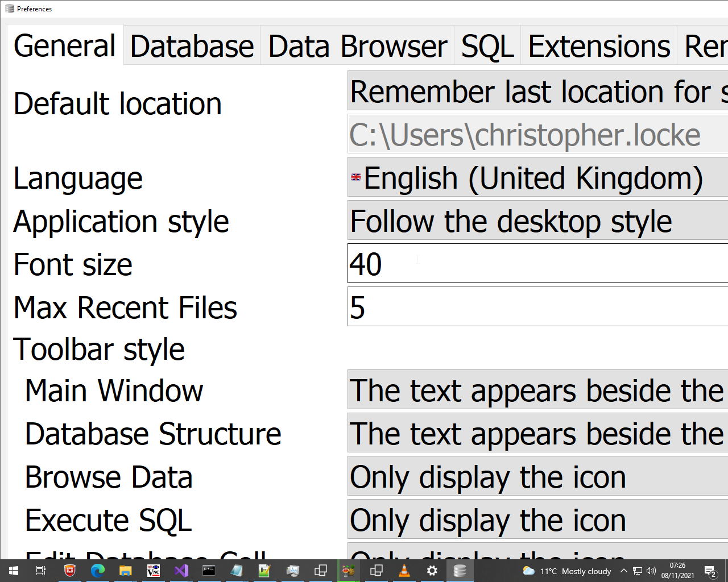Click the network icon in the system tray

[x=637, y=571]
